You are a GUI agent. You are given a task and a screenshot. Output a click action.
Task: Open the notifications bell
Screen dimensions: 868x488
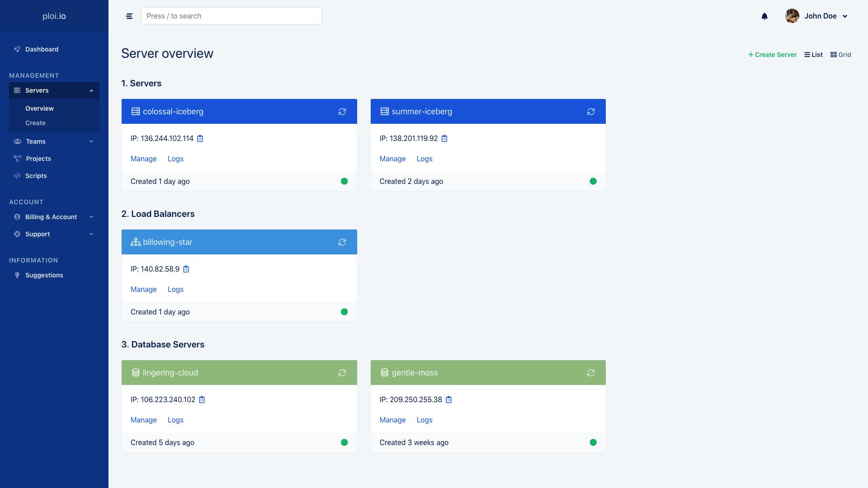click(764, 16)
